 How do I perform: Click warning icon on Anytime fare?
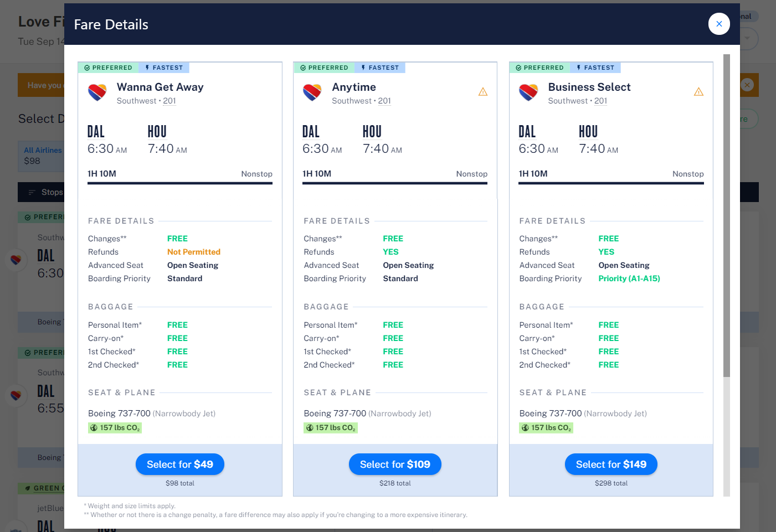(x=483, y=92)
